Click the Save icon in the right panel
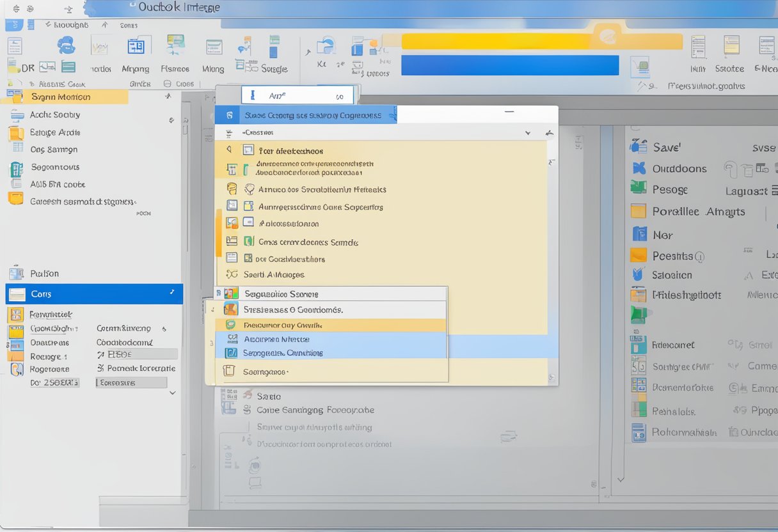 638,146
